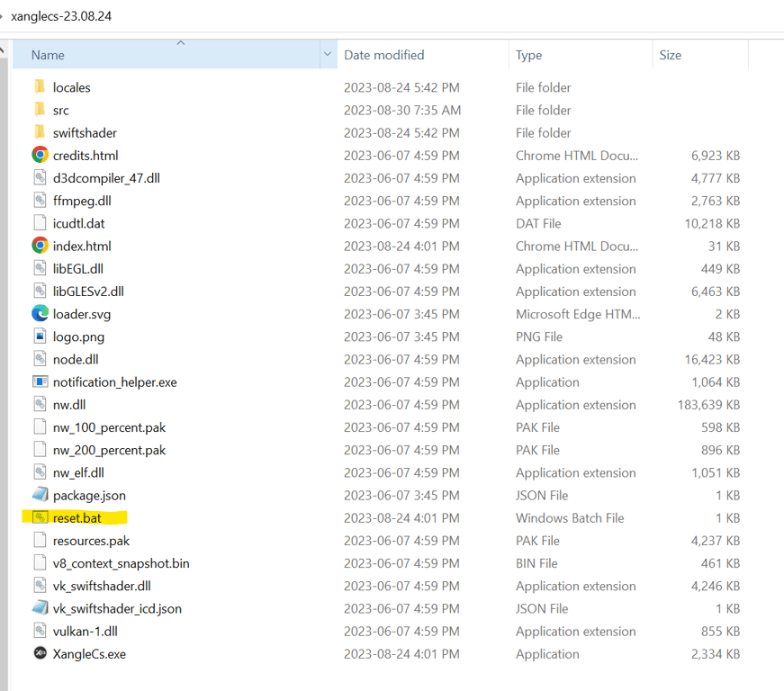
Task: Click the v8_context_snapshot.bin file icon
Action: [40, 562]
